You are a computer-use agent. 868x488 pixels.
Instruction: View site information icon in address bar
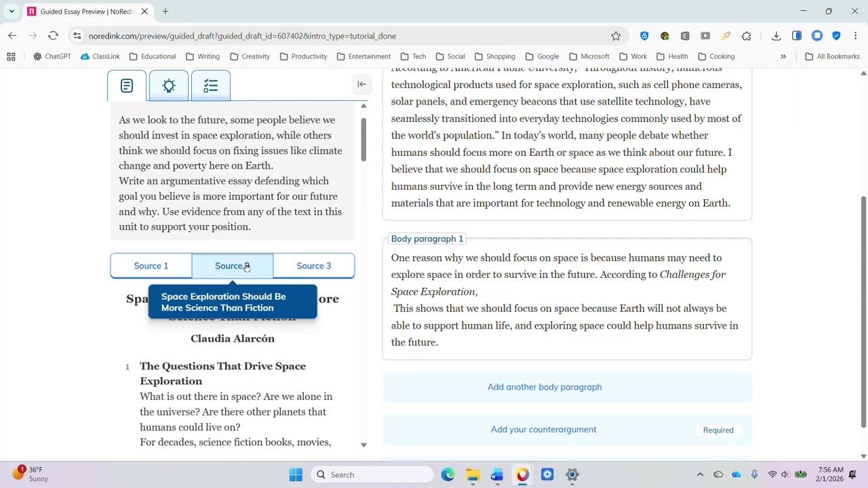tap(77, 36)
